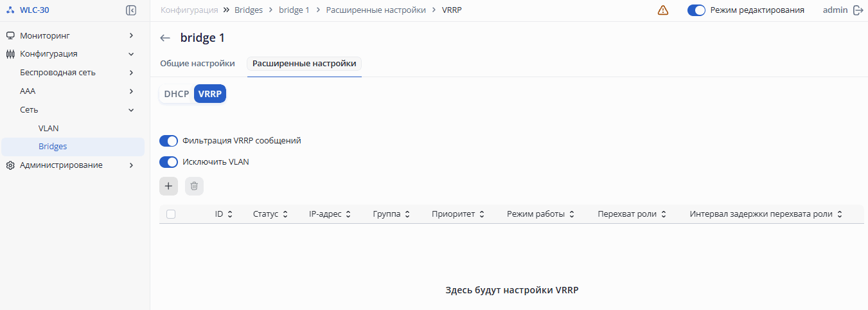
Task: Select all rows checkbox in table header
Action: point(171,214)
